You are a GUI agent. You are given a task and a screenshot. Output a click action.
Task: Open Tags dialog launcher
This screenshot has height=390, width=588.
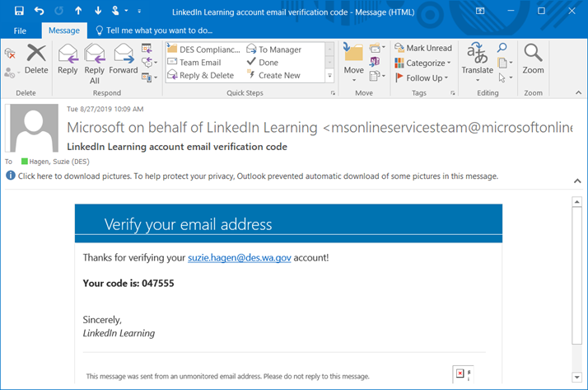pyautogui.click(x=453, y=92)
